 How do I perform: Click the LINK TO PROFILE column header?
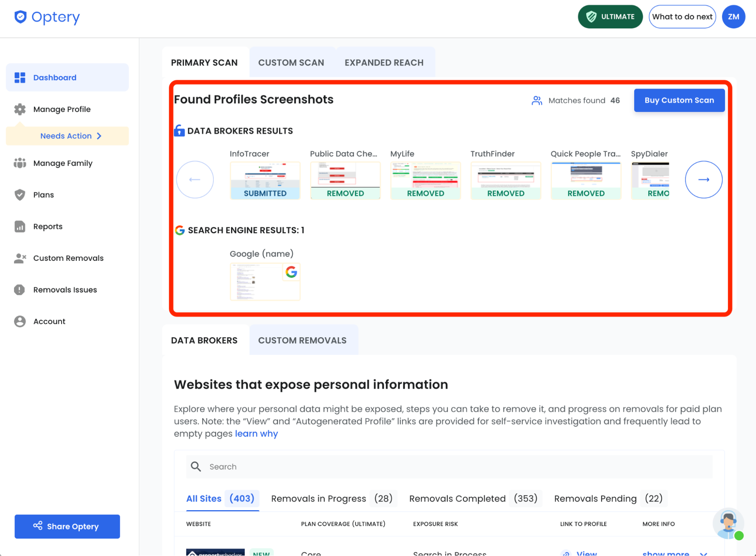pos(583,524)
